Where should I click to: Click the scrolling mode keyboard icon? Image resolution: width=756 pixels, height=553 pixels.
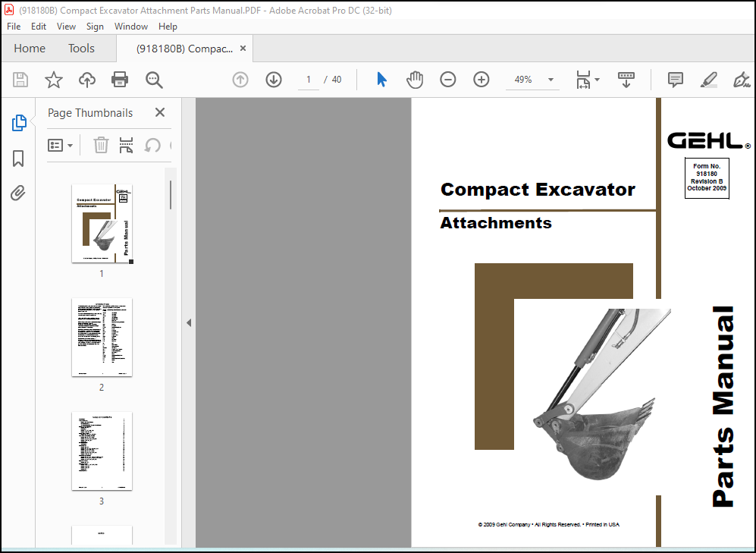pyautogui.click(x=626, y=80)
